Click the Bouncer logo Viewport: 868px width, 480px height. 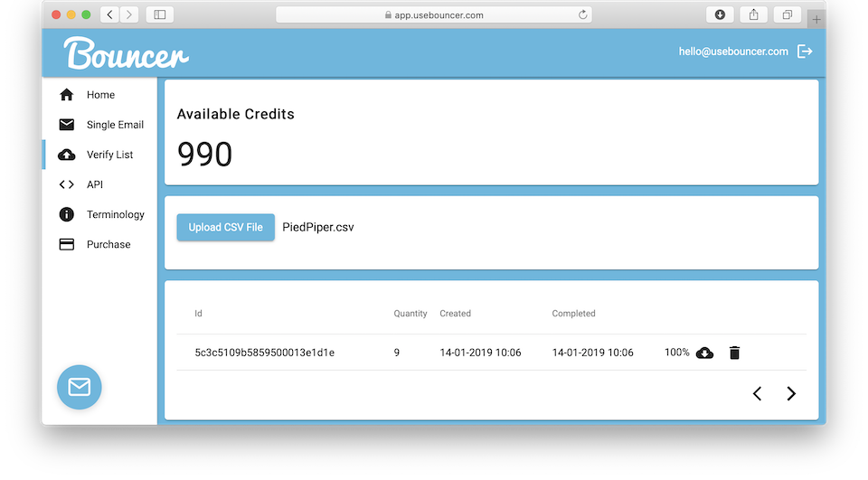pos(127,53)
